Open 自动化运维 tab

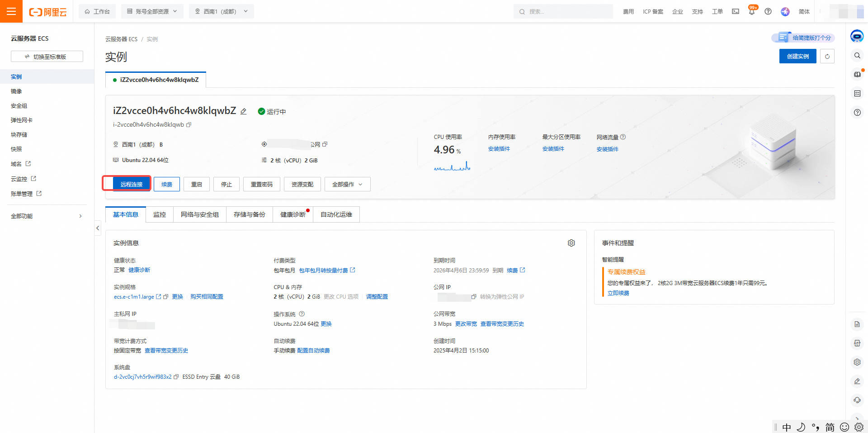pyautogui.click(x=336, y=214)
